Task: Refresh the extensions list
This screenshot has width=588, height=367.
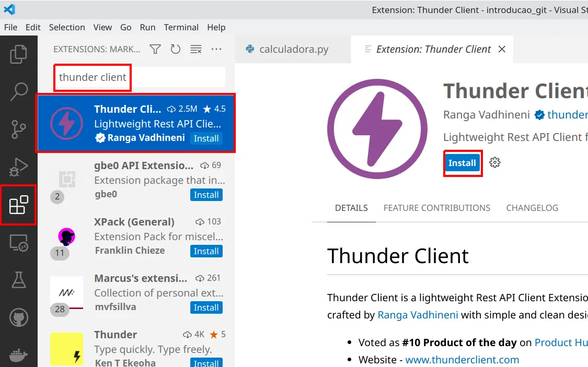Action: coord(175,49)
